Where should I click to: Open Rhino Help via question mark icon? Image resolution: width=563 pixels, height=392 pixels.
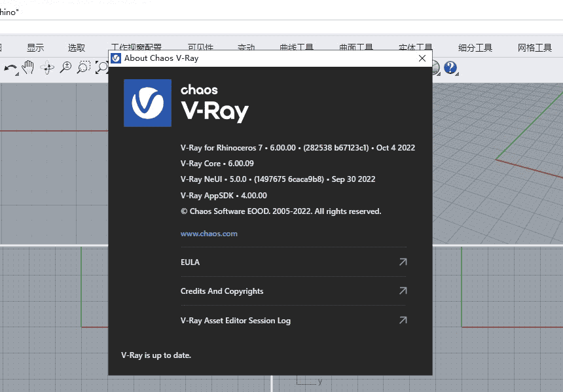tap(450, 67)
